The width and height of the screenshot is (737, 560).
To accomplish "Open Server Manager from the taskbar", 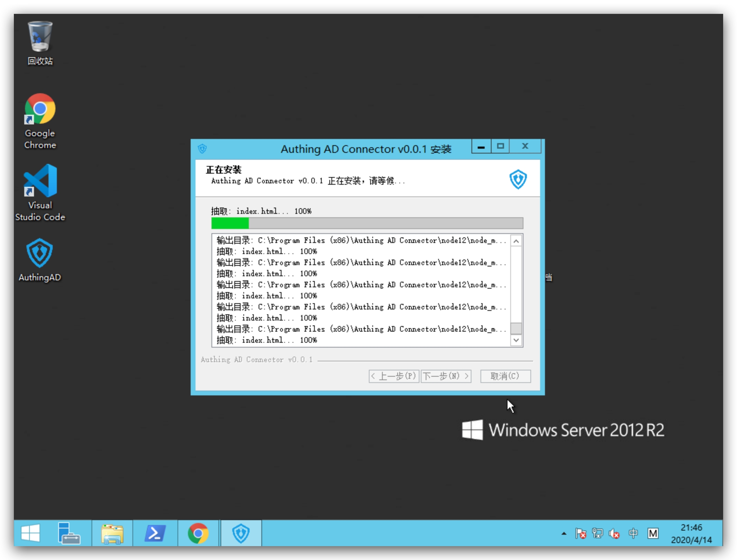I will pos(69,533).
